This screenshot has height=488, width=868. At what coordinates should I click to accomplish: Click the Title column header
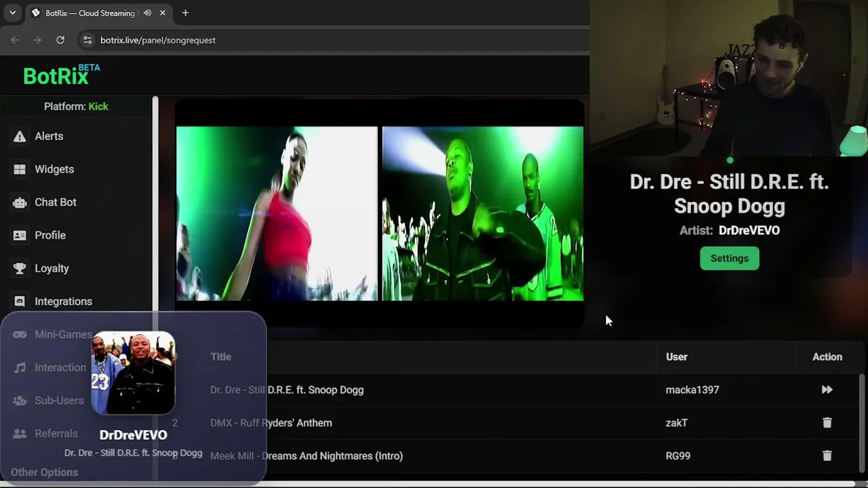[220, 357]
